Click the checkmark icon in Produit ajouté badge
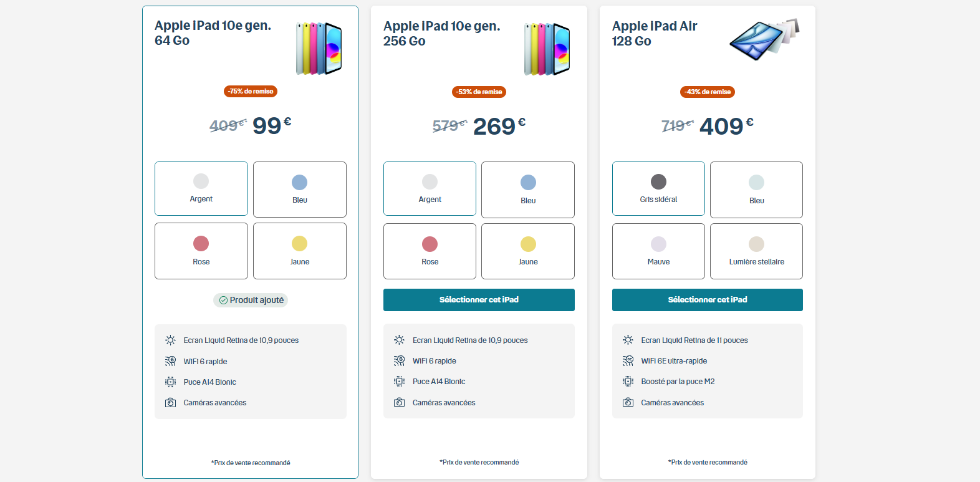The image size is (980, 482). (223, 301)
